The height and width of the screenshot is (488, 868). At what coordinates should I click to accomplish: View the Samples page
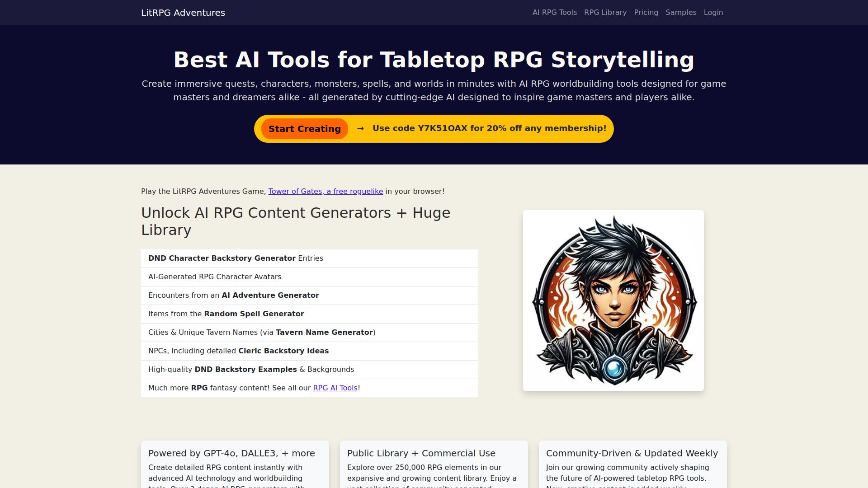pos(681,12)
